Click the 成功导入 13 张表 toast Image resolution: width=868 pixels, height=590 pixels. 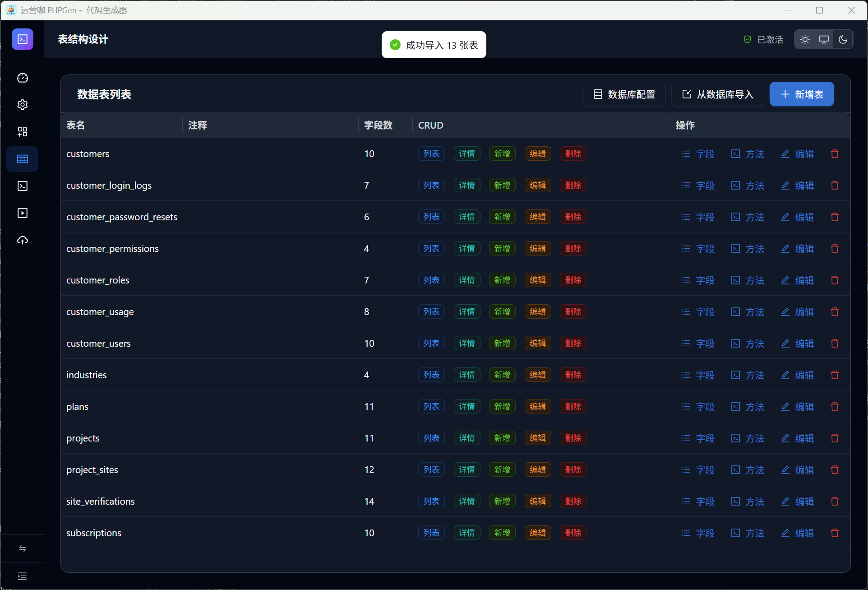[434, 45]
